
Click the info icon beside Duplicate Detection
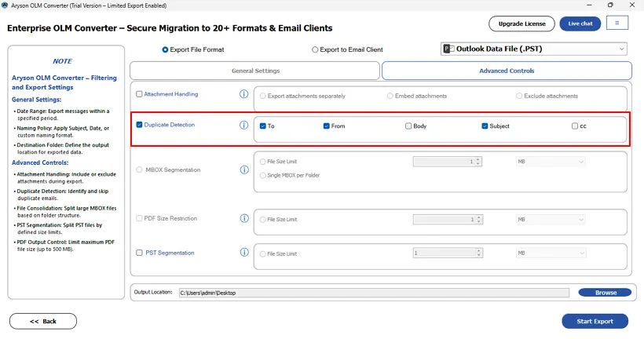click(x=243, y=125)
